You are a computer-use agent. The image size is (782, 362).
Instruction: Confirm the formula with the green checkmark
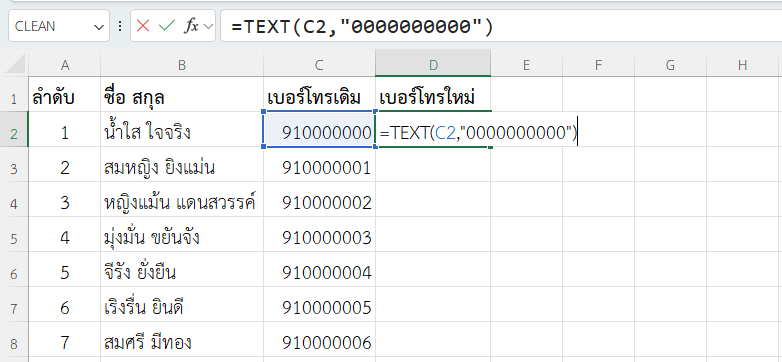[x=166, y=26]
